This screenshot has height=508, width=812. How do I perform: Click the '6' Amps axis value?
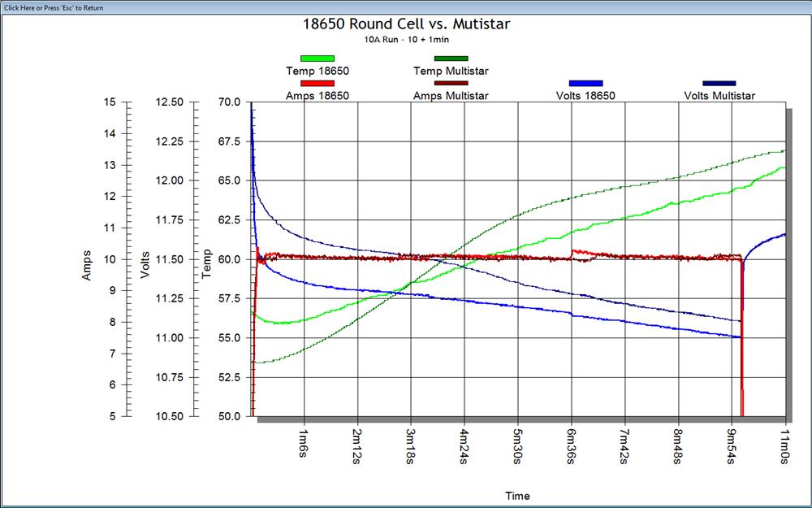[113, 385]
